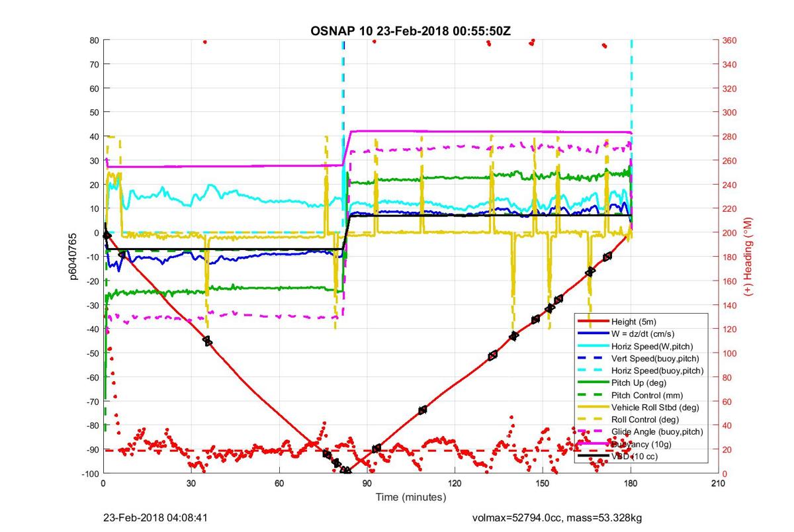This screenshot has height=532, width=794.
Task: Click the right heading axis tick "280"
Action: pos(728,136)
